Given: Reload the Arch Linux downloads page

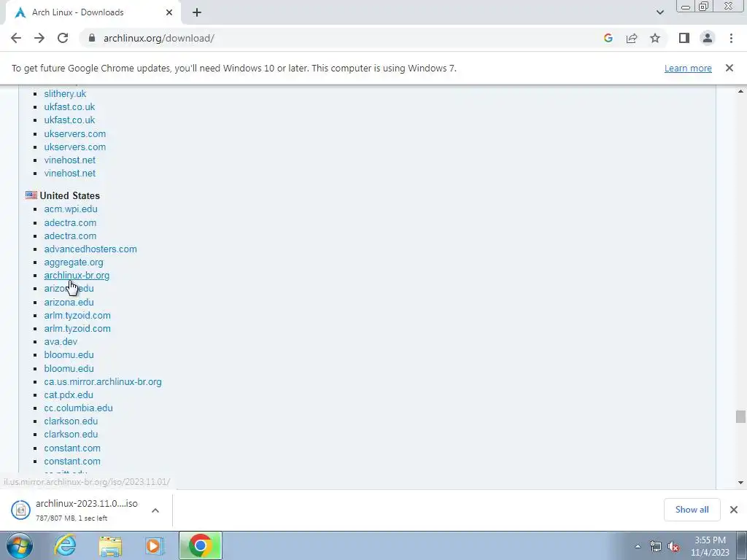Looking at the screenshot, I should (x=63, y=38).
